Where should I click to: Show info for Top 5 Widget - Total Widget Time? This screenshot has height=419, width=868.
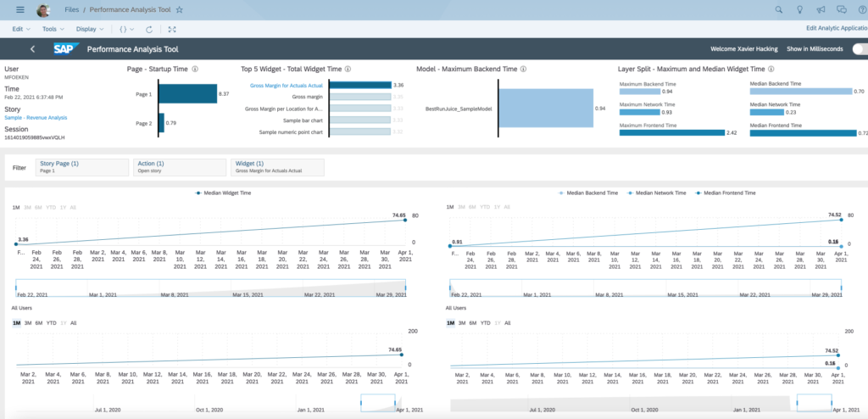point(348,70)
